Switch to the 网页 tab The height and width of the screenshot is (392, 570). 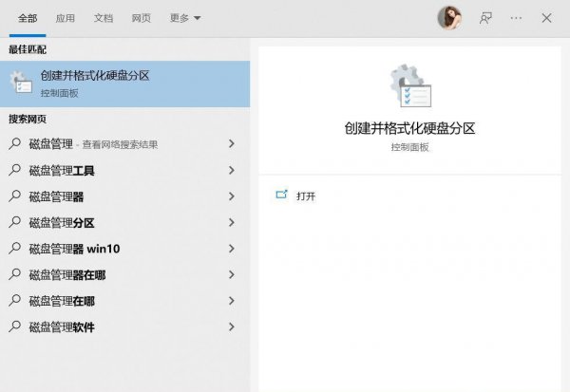[x=141, y=18]
